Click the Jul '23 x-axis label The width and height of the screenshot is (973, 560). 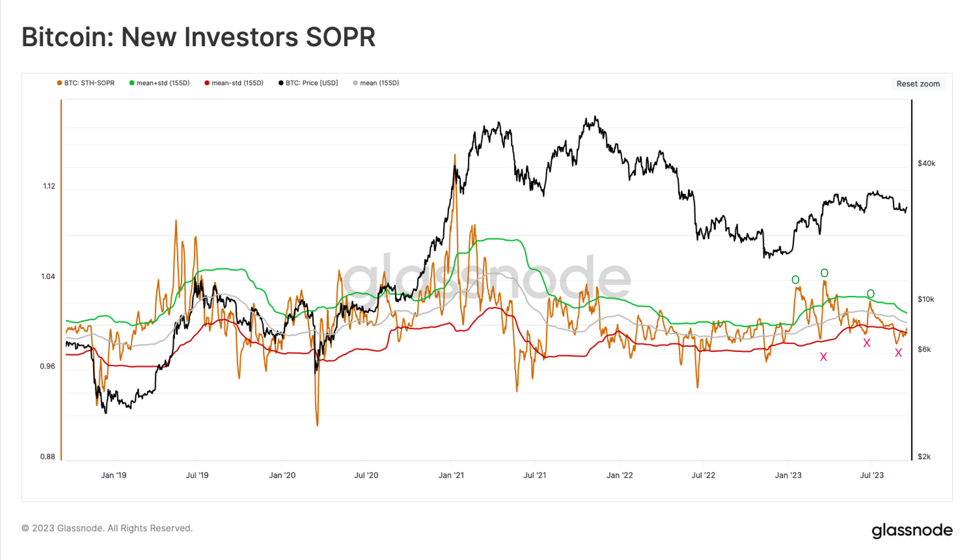872,475
